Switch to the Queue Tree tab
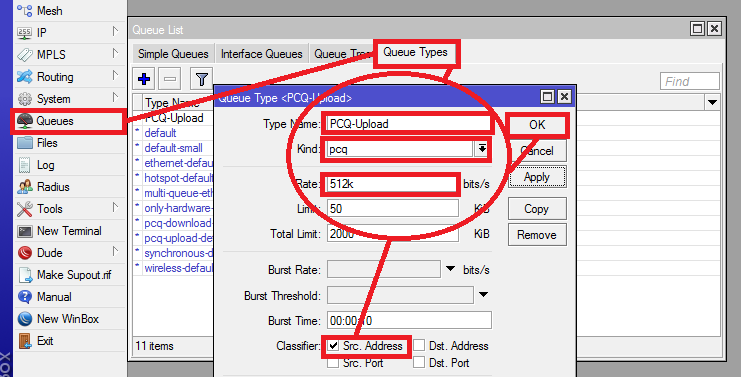 coord(342,54)
